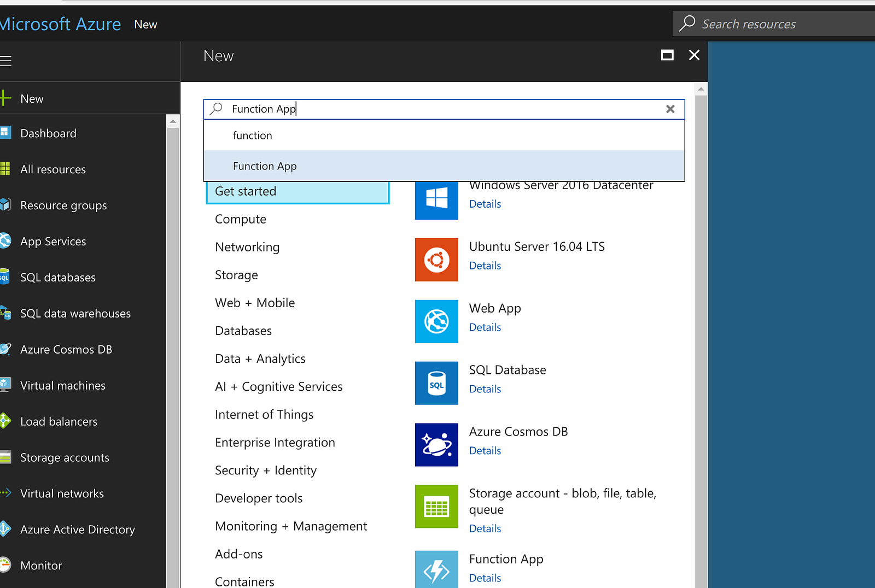Open the Add-ons category
875x588 pixels.
(239, 554)
